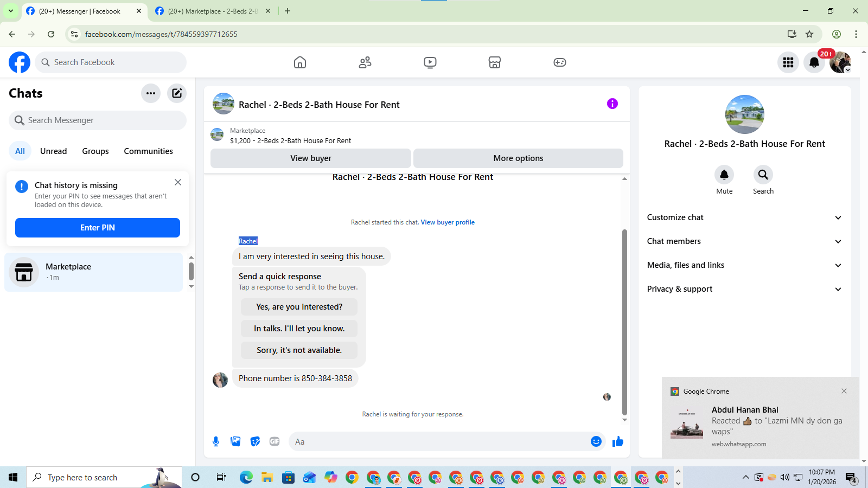Click the listing thumbnail in right panel

pos(745,114)
